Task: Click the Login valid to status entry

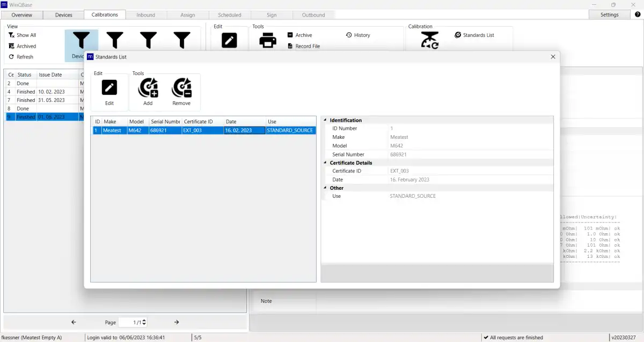Action: 126,338
